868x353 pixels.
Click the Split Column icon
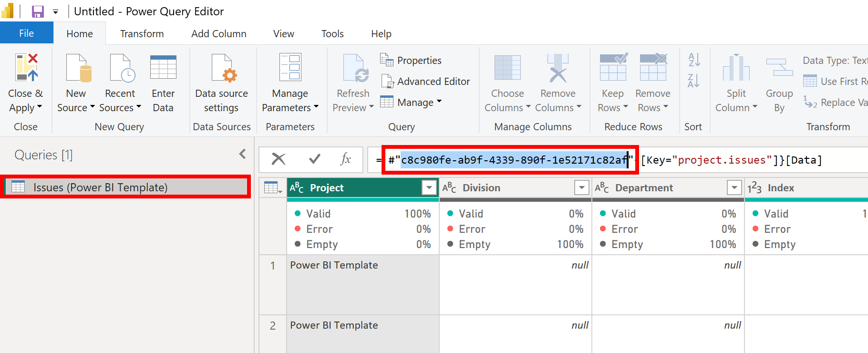[x=736, y=67]
